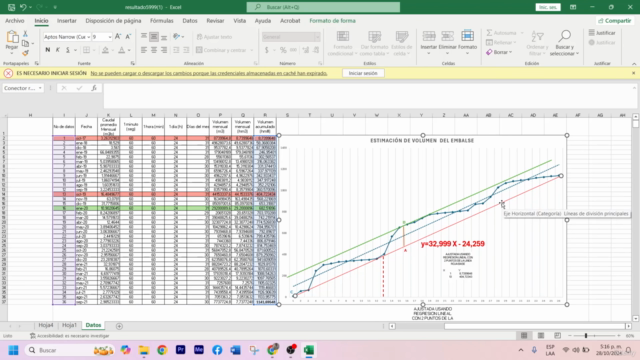Open the font name dropdown Aptos Narrow
The image size is (640, 360).
click(89, 37)
